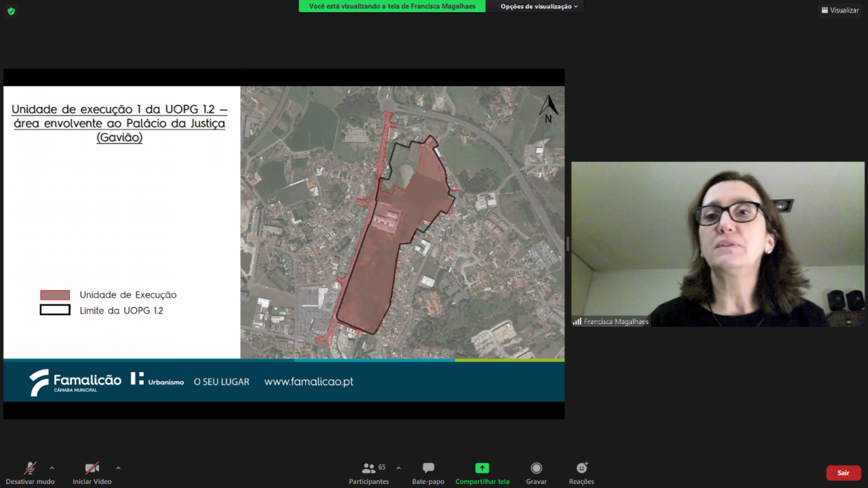Screen dimensions: 868x488
Task: Click the Gravar record icon
Action: tap(536, 468)
